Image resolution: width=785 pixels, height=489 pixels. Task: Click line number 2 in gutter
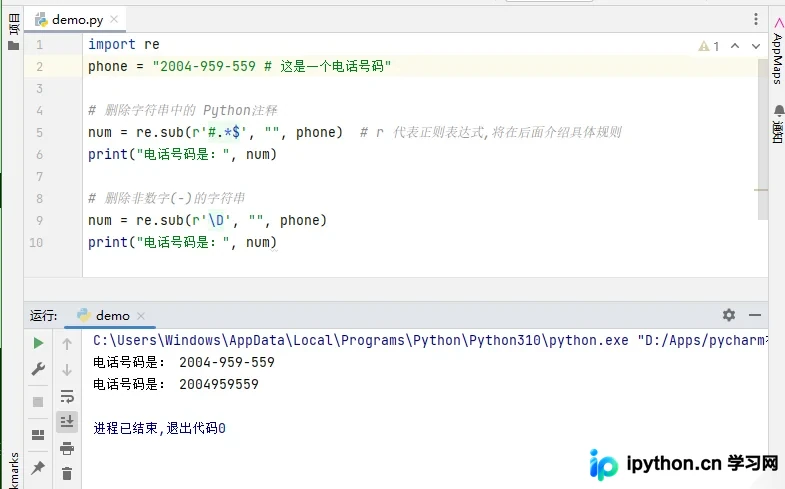[x=40, y=67]
